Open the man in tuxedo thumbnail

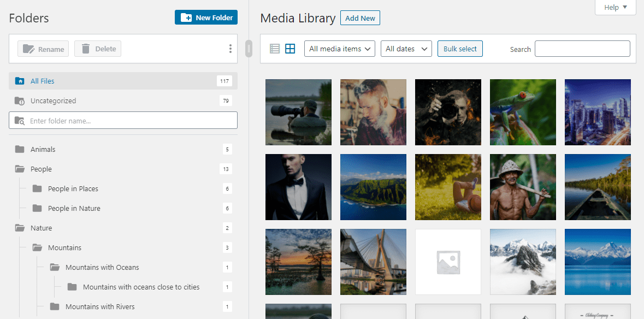click(299, 187)
